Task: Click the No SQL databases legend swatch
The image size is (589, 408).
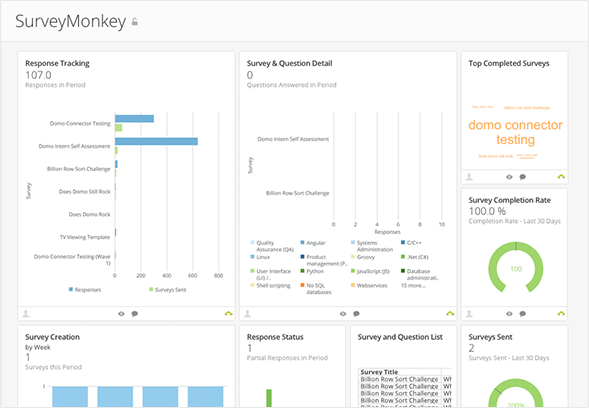Action: click(x=303, y=285)
